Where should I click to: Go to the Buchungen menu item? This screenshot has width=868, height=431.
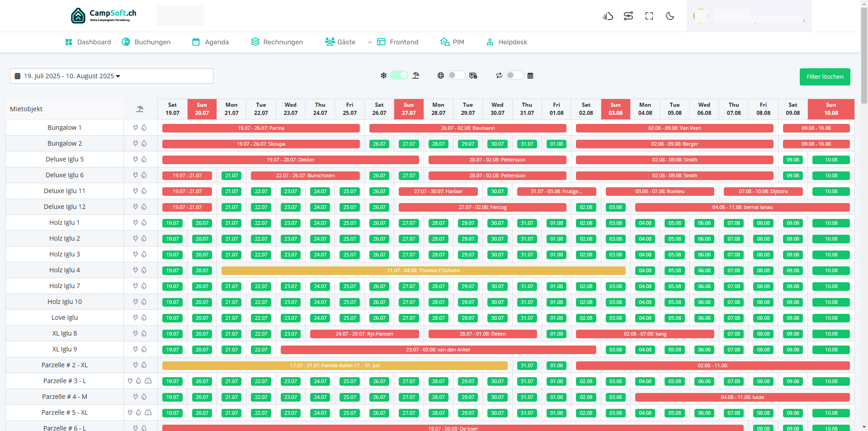click(152, 42)
